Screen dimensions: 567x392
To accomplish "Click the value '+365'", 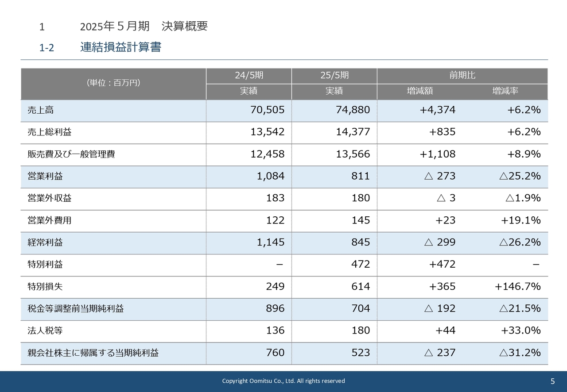I will (x=442, y=286).
